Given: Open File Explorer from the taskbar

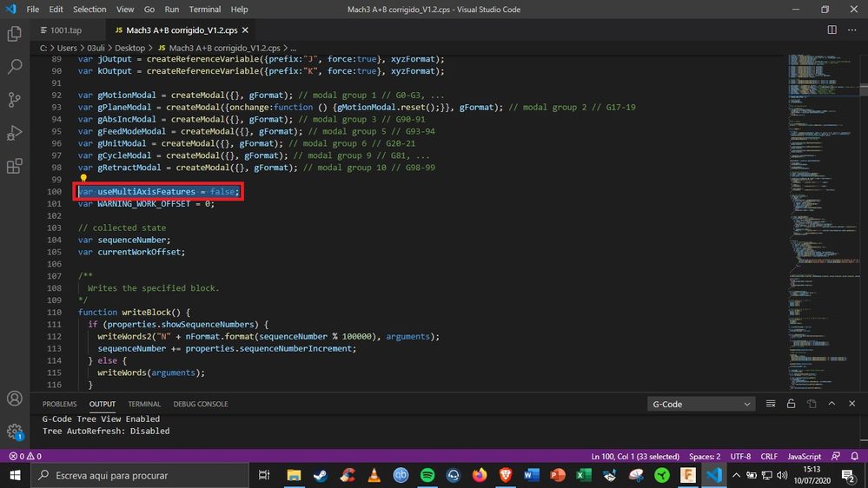Looking at the screenshot, I should coord(294,475).
